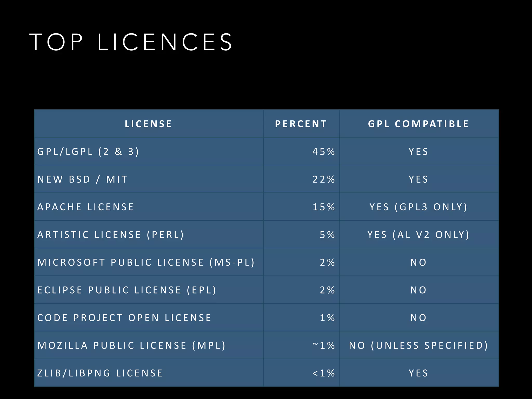The width and height of the screenshot is (532, 399).
Task: Select the CODE PROJECT OPEN LICENSE cell
Action: [x=124, y=318]
